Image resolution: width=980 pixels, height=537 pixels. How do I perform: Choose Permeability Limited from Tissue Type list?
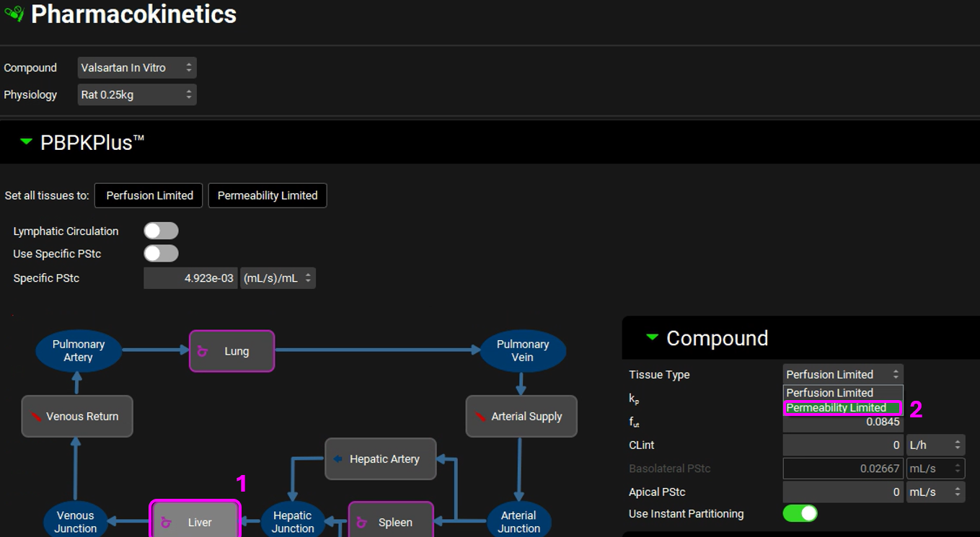point(842,408)
